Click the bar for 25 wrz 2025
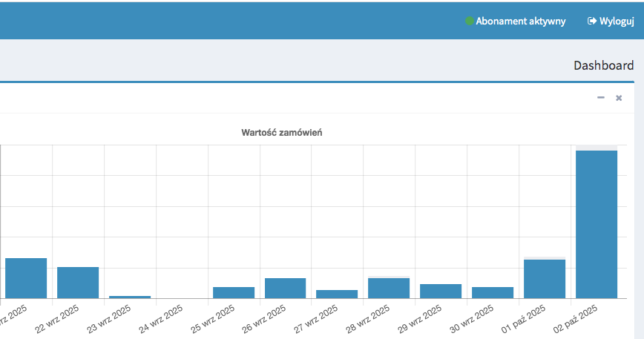 point(234,292)
